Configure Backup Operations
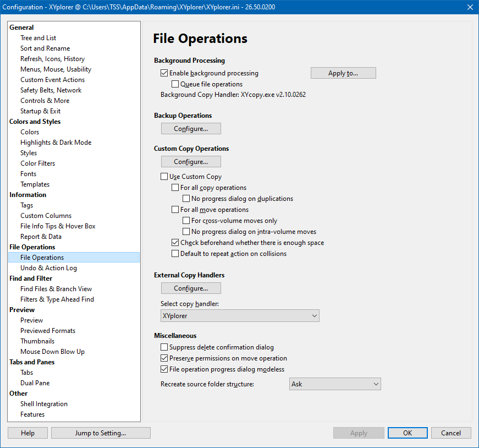 [x=191, y=129]
